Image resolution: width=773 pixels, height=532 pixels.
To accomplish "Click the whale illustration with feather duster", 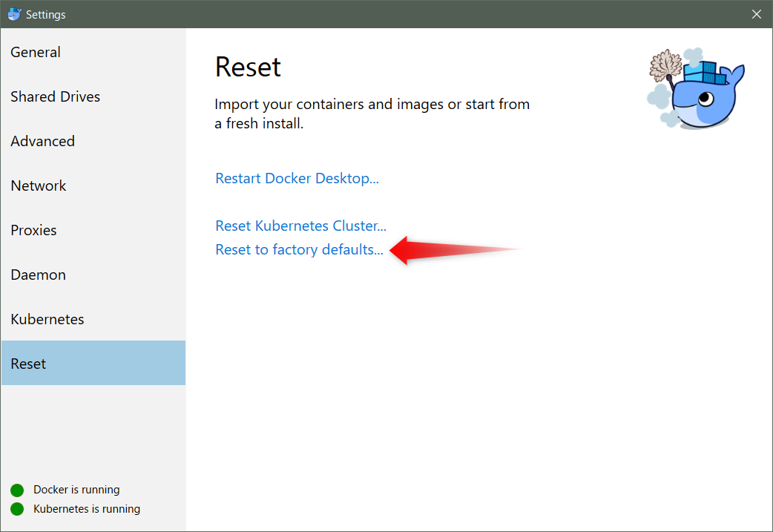I will pos(697,89).
